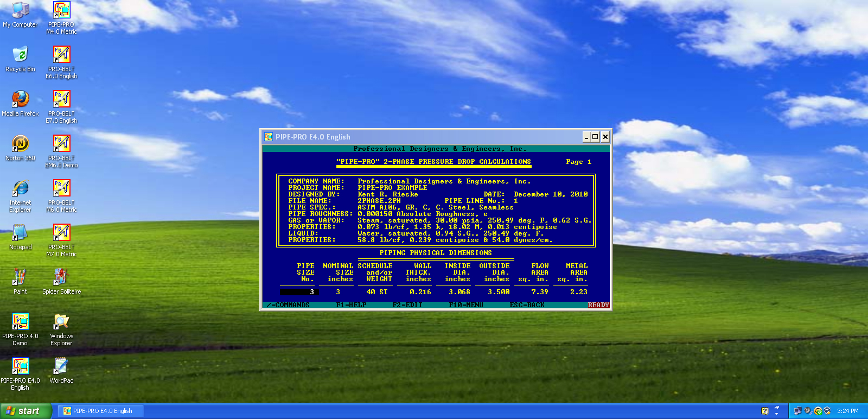Select the Mozilla Firefox desktop icon
This screenshot has width=868, height=419.
click(x=20, y=103)
